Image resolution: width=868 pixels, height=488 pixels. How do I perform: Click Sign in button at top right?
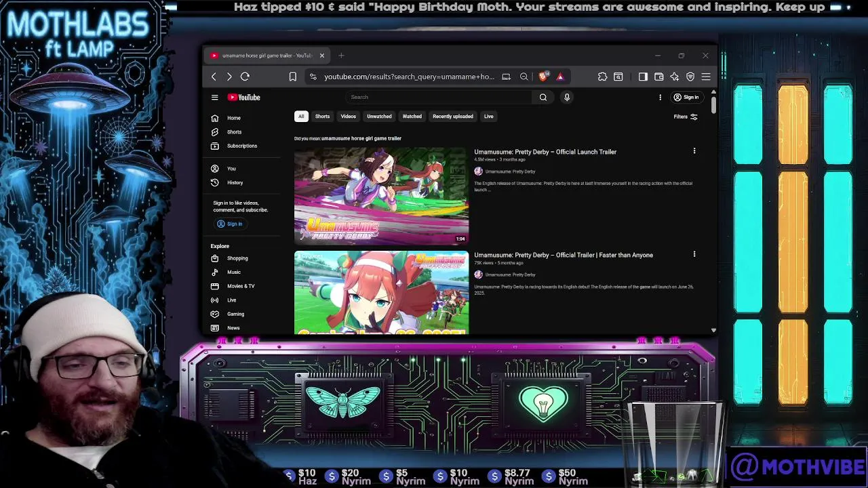tap(686, 98)
